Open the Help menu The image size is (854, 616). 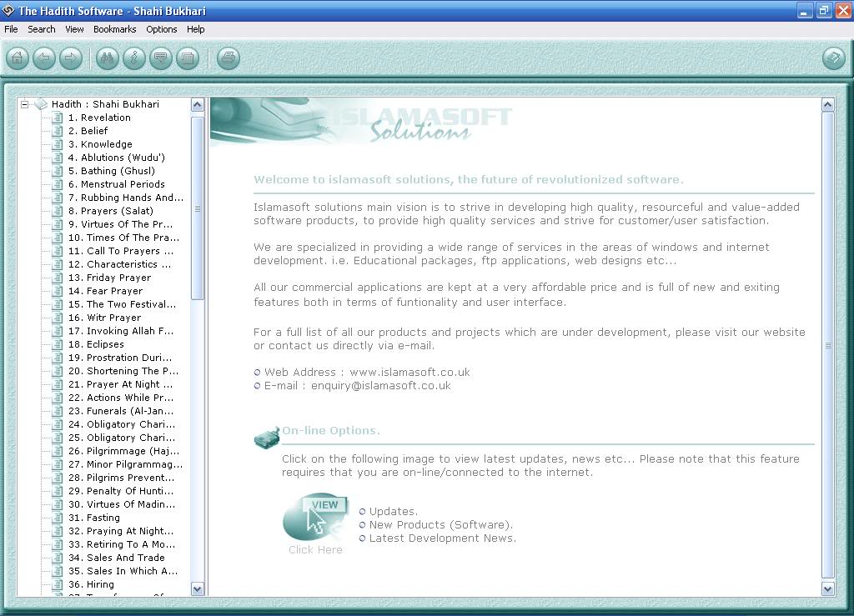[195, 29]
